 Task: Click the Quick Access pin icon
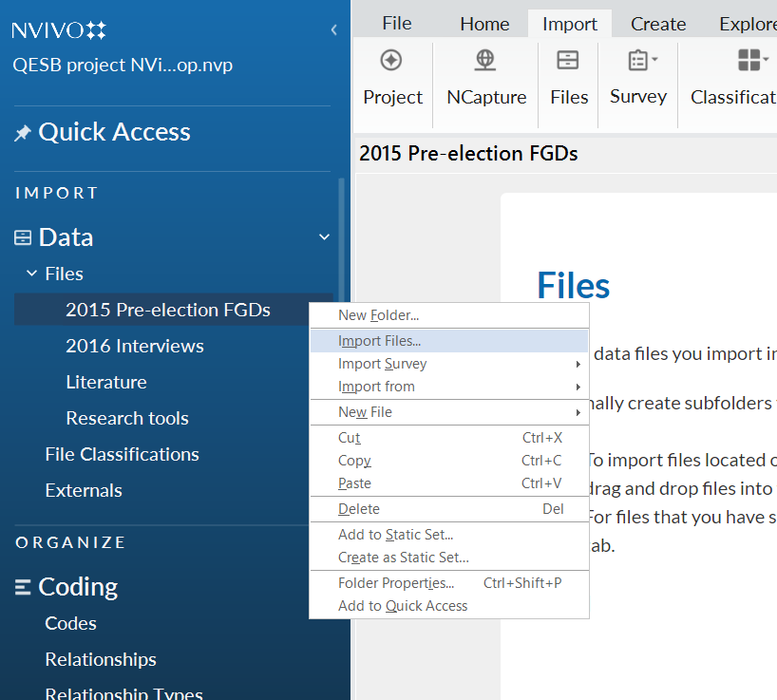[23, 134]
